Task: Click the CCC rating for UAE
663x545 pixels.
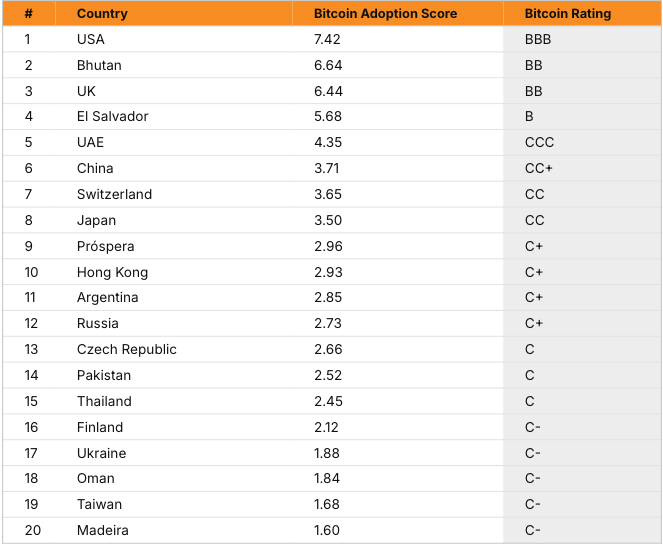Action: (539, 142)
